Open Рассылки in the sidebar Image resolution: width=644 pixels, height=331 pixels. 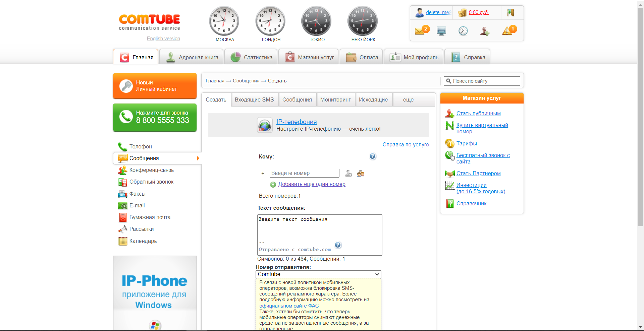[142, 229]
